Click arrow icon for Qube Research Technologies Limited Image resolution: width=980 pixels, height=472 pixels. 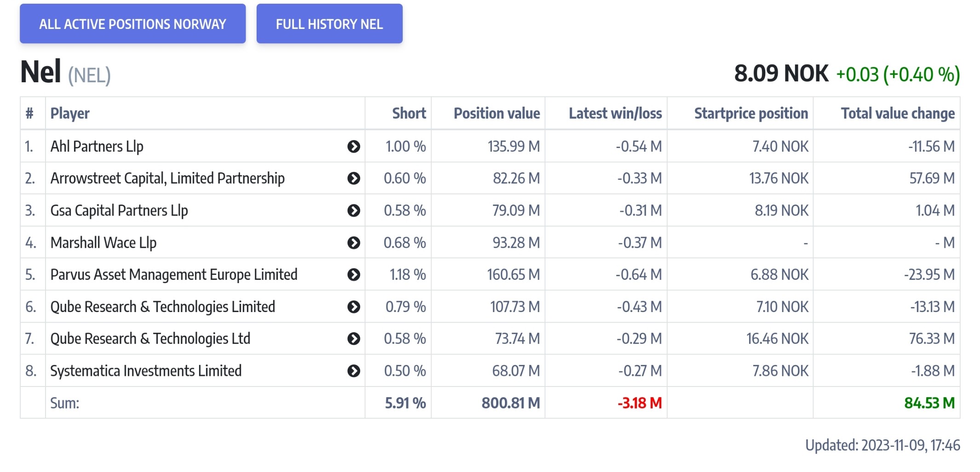point(353,307)
